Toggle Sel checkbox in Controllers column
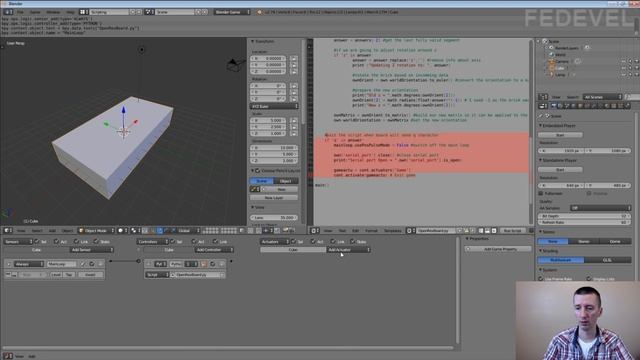This screenshot has width=640, height=360. click(173, 242)
